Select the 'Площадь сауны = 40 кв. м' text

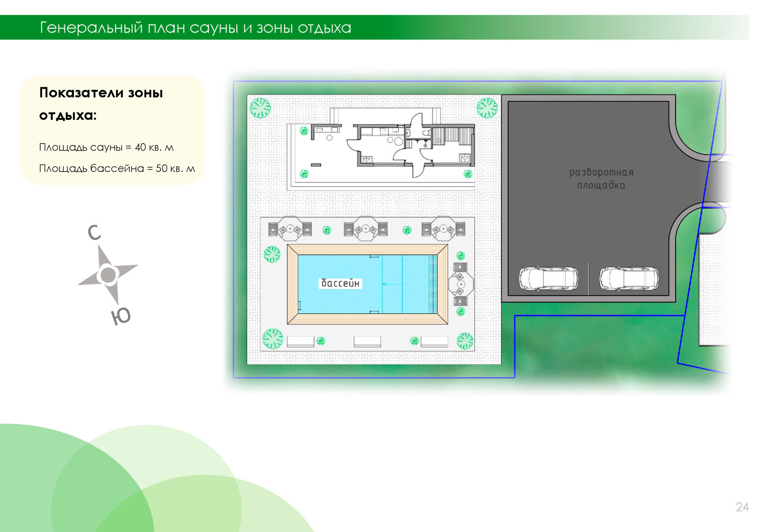(106, 148)
